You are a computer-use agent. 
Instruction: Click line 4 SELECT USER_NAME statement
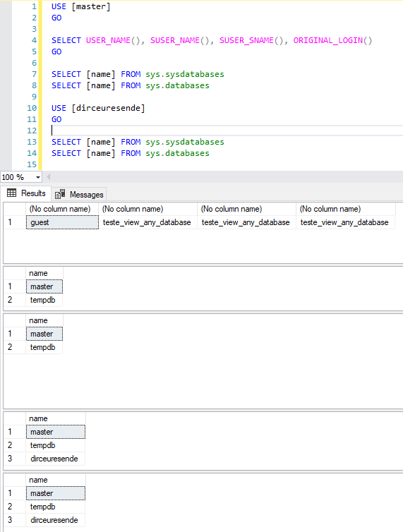[212, 40]
